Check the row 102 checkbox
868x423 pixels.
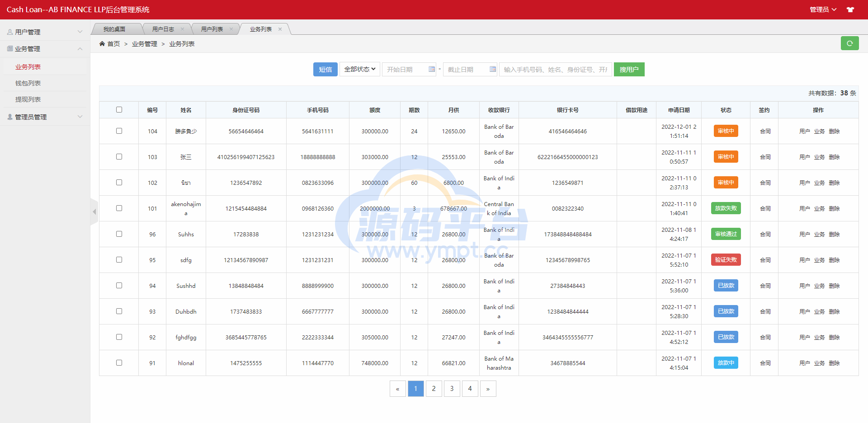pyautogui.click(x=119, y=182)
